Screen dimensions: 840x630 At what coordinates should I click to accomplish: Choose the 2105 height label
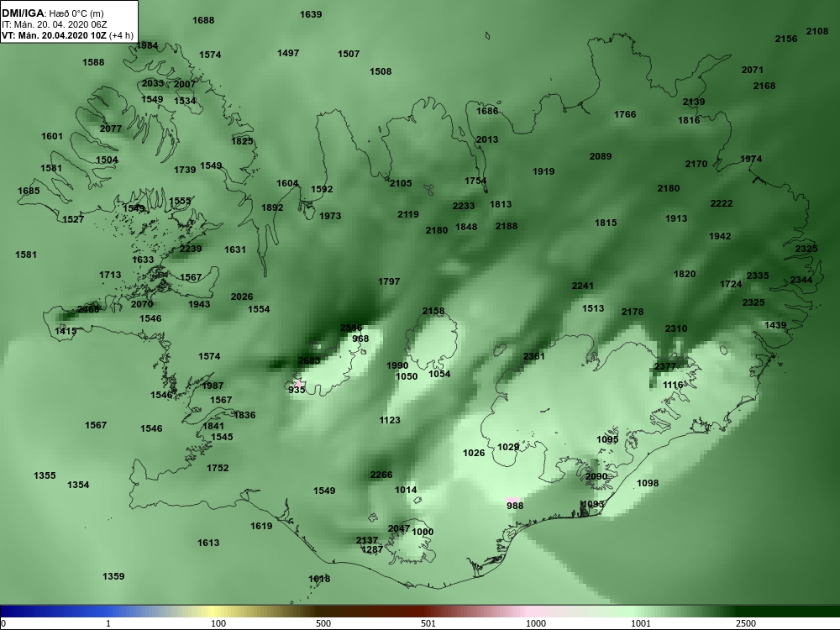coord(401,183)
